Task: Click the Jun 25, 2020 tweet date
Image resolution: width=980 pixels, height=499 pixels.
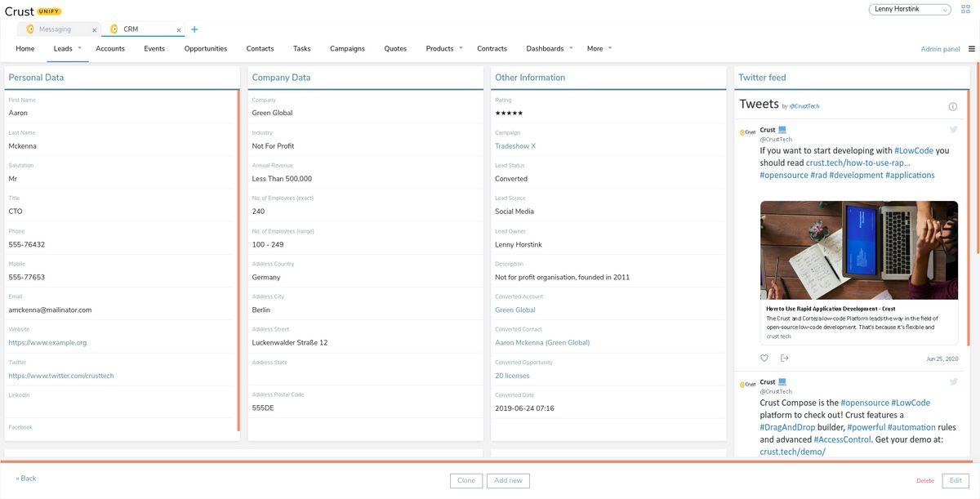Action: 942,359
